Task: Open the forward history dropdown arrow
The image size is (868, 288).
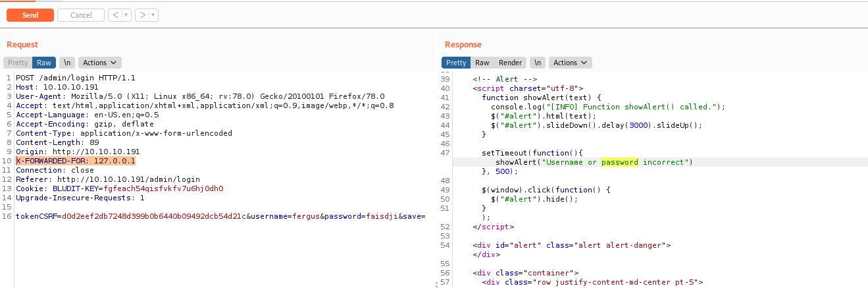Action: pos(153,14)
